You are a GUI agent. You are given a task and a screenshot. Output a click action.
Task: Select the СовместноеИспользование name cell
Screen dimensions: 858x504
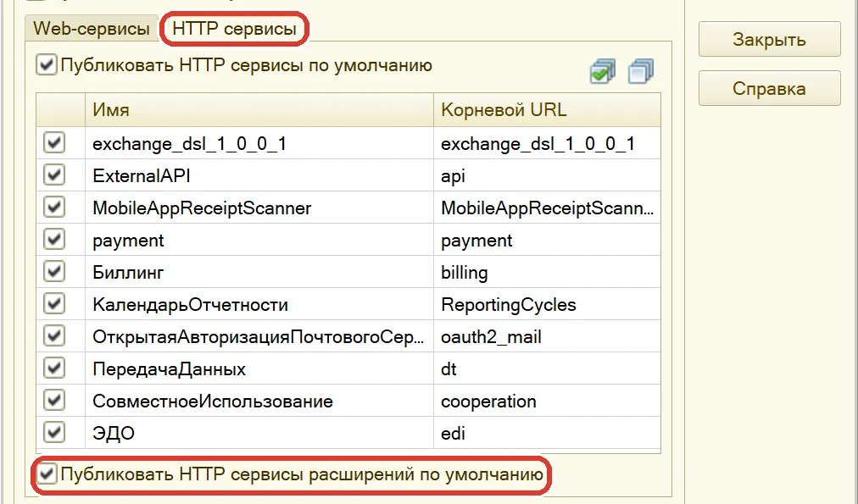[259, 402]
